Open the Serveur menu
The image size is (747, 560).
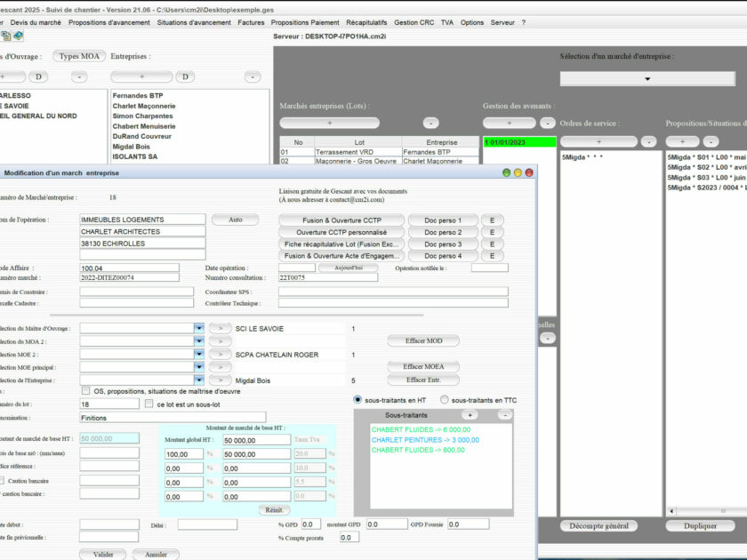pos(502,22)
